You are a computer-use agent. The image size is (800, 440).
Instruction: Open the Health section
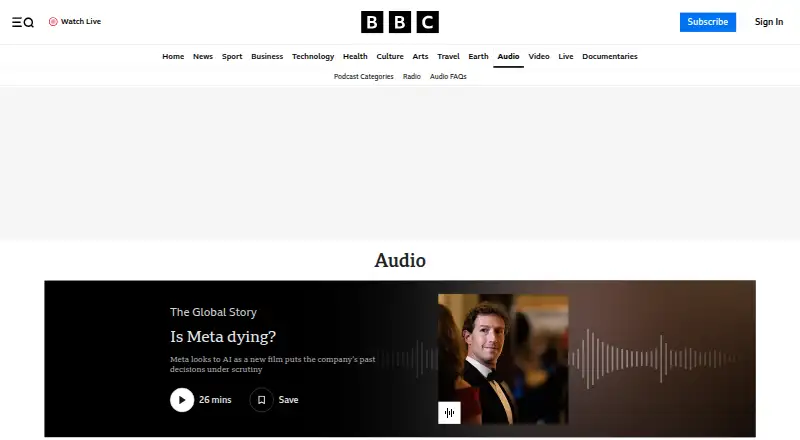355,56
